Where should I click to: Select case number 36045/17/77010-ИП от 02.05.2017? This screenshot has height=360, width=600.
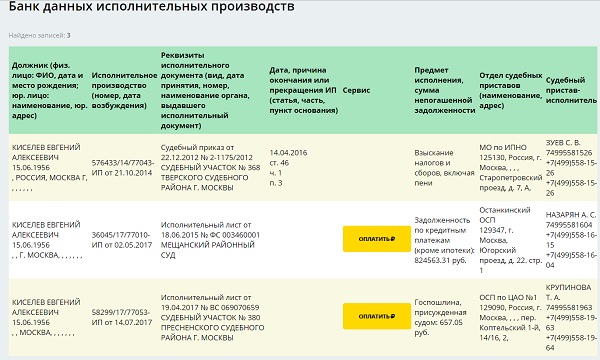pos(122,240)
